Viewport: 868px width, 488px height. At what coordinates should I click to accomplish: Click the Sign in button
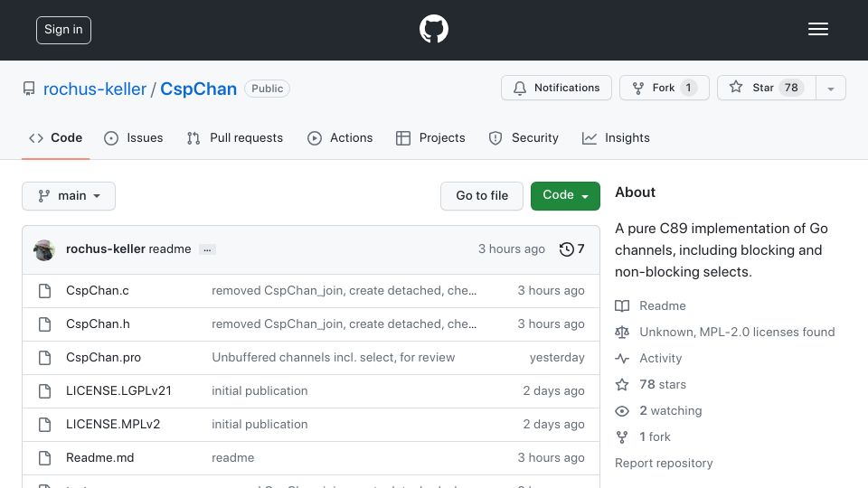[x=63, y=30]
